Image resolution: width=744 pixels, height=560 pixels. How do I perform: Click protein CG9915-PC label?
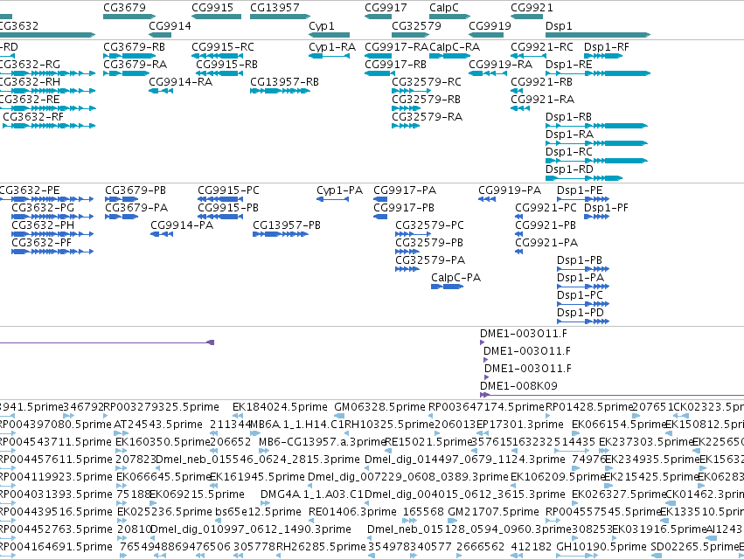(x=228, y=190)
